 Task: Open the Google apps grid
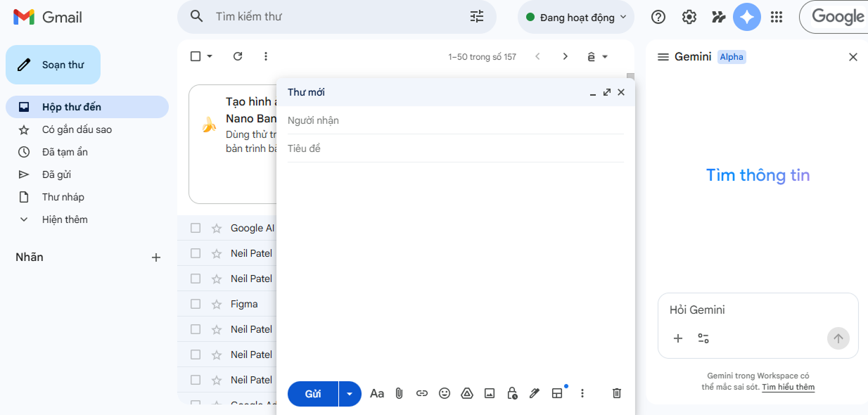tap(777, 17)
